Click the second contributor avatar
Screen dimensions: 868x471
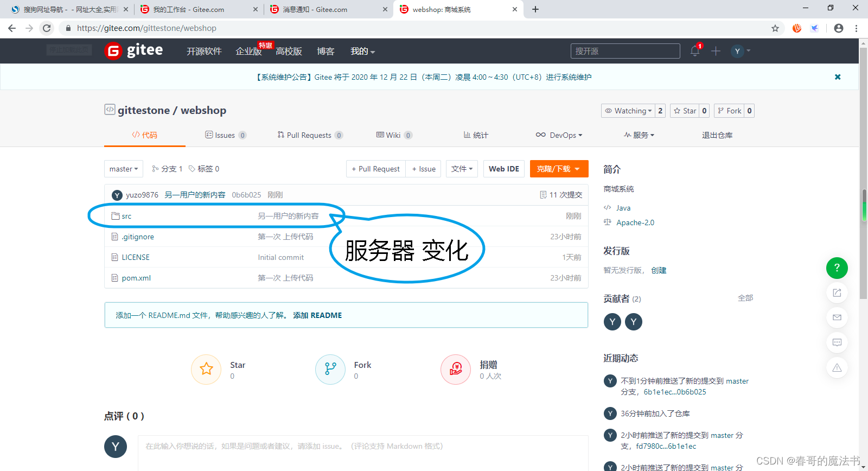pos(634,322)
